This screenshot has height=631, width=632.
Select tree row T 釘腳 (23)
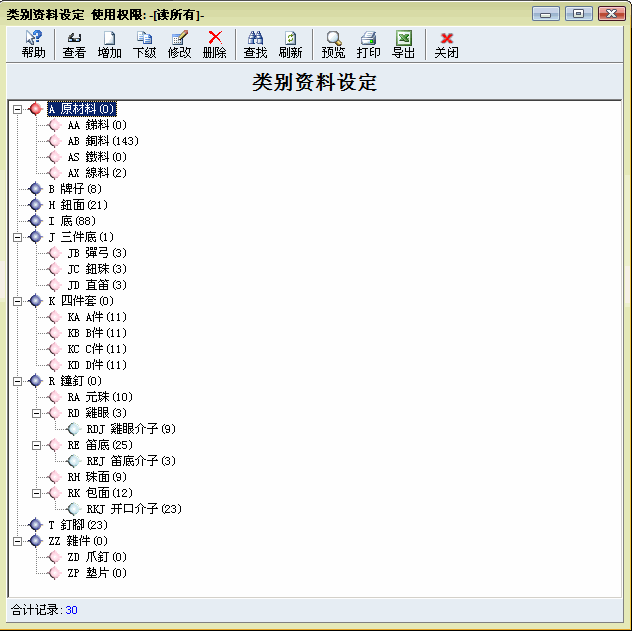click(x=78, y=525)
